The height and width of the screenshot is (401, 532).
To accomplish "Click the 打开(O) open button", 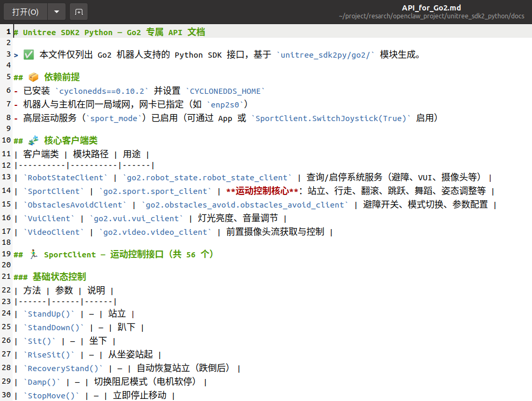I will point(26,12).
